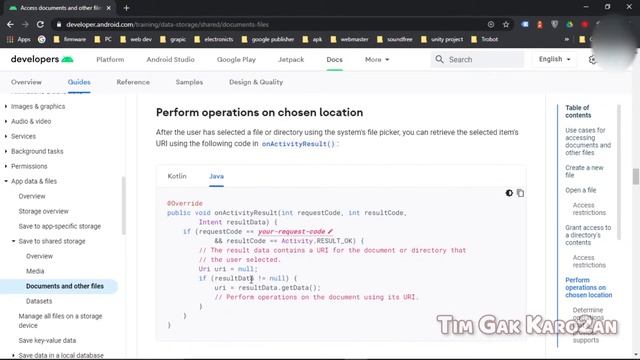Click the browser page vertical scrollbar
This screenshot has width=640, height=360.
point(636,176)
